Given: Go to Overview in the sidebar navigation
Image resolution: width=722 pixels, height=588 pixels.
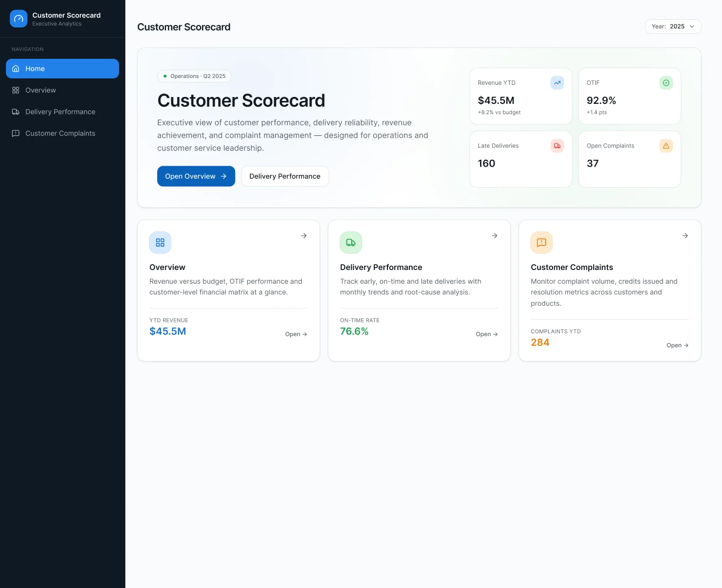Looking at the screenshot, I should pos(62,90).
